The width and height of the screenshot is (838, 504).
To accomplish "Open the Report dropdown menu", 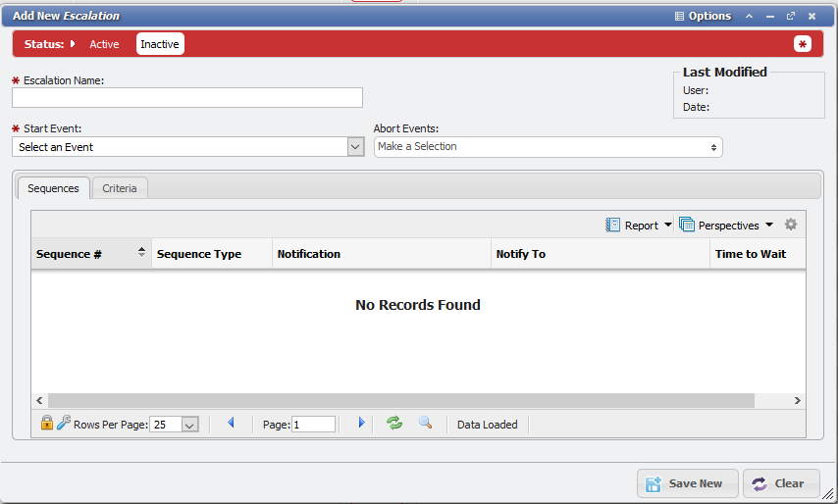I will (x=640, y=226).
